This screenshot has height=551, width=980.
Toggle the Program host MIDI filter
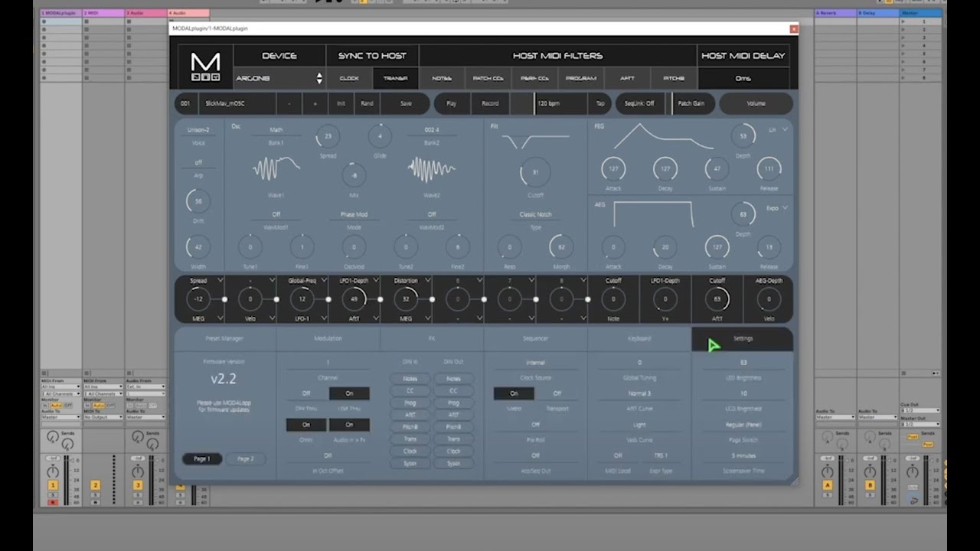[581, 78]
